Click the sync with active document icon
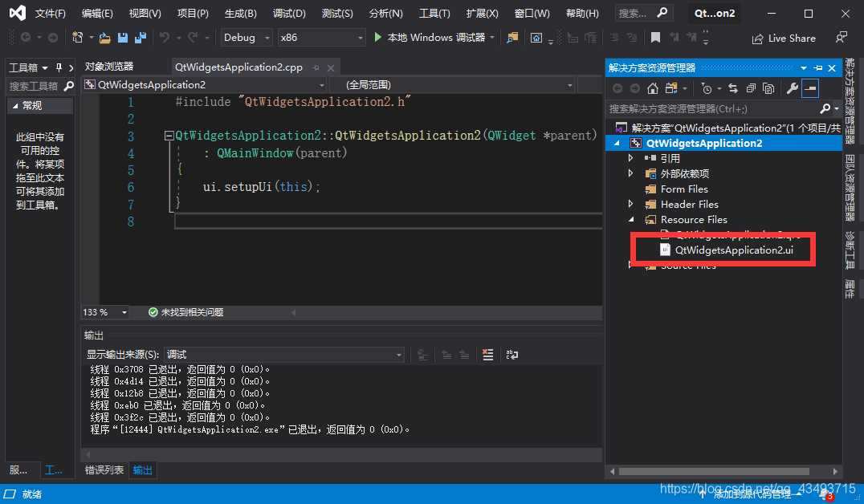 pyautogui.click(x=733, y=88)
